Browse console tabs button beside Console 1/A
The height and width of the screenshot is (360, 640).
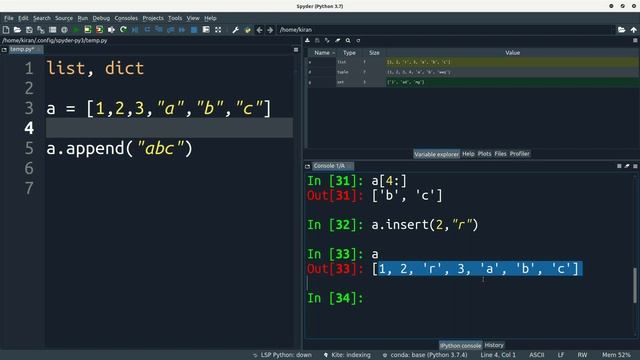click(307, 166)
